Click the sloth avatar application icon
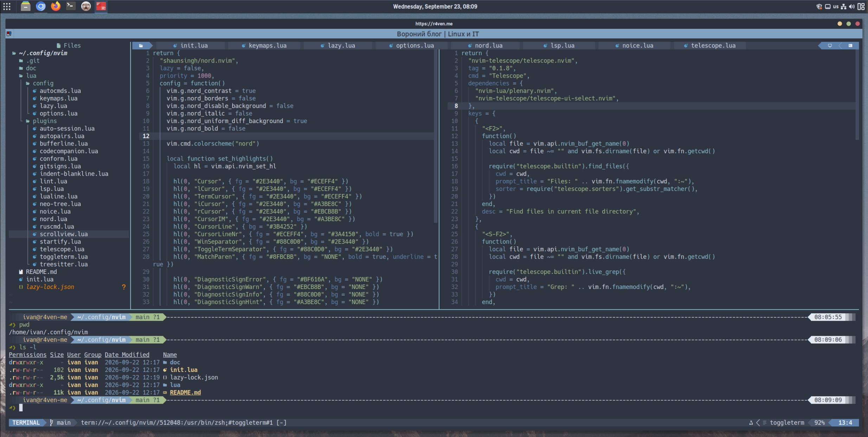The image size is (868, 437). click(x=86, y=6)
